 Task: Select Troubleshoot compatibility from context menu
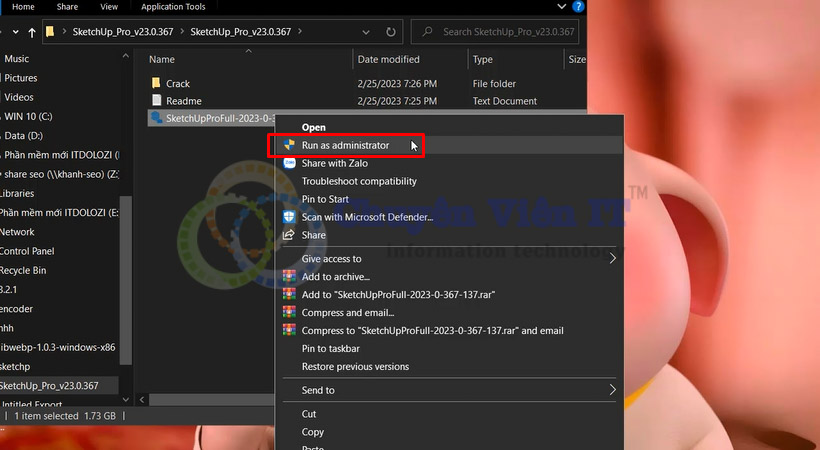(359, 181)
